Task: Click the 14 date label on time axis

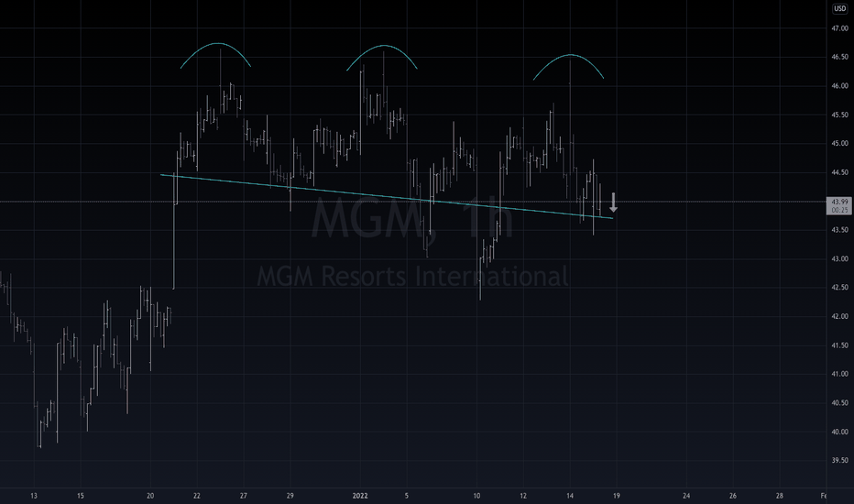Action: pyautogui.click(x=570, y=496)
